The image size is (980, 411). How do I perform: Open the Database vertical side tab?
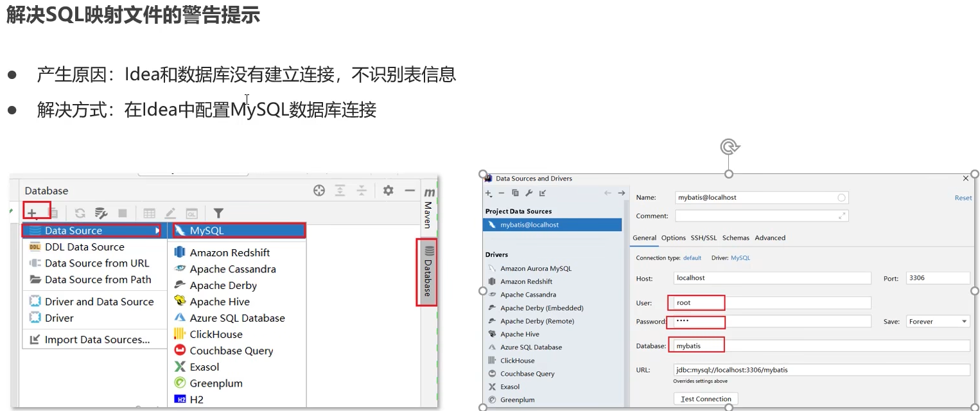coord(428,272)
